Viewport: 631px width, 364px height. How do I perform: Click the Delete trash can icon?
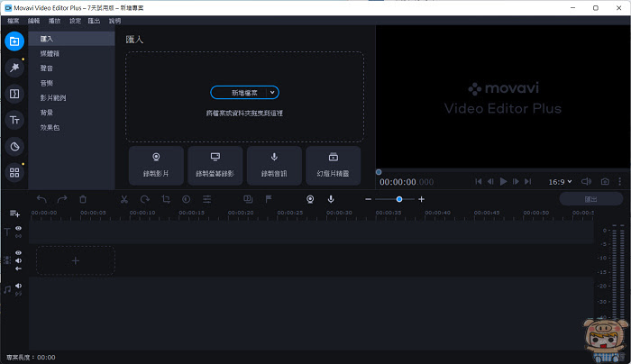pyautogui.click(x=83, y=199)
